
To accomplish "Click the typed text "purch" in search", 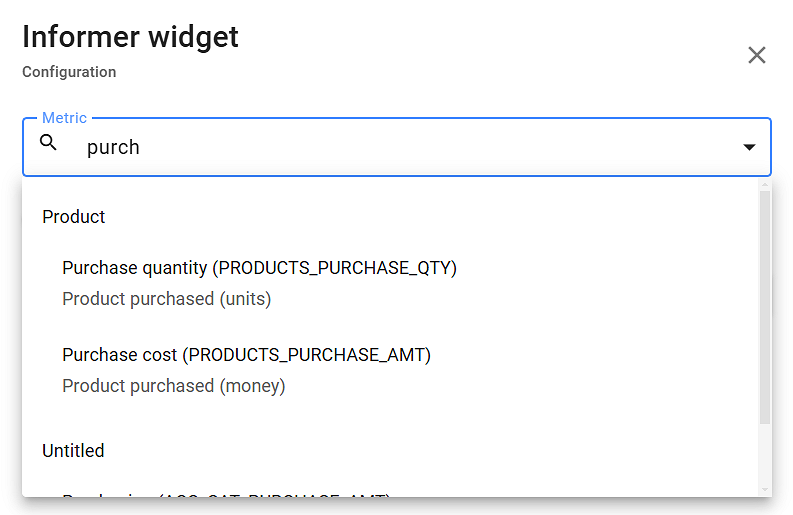I will coord(113,148).
